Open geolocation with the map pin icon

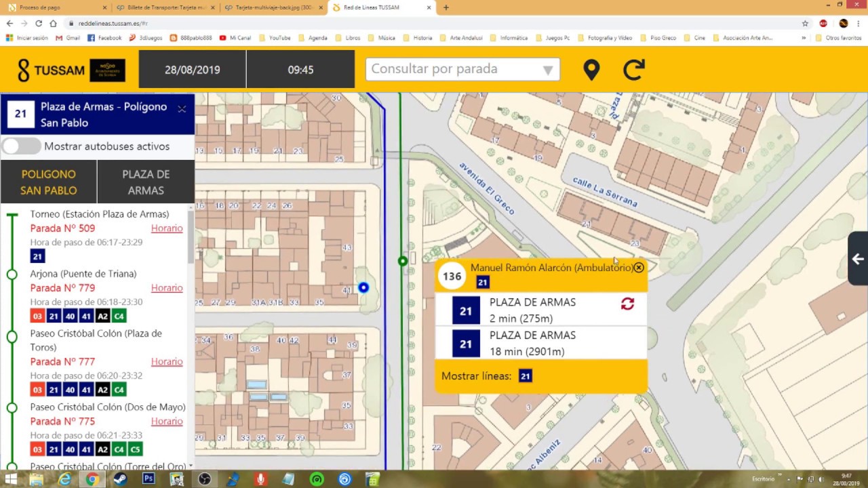(x=591, y=69)
